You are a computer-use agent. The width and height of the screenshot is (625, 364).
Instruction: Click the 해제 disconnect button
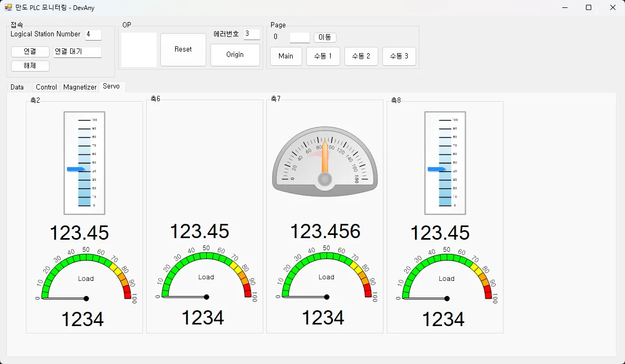click(x=30, y=66)
